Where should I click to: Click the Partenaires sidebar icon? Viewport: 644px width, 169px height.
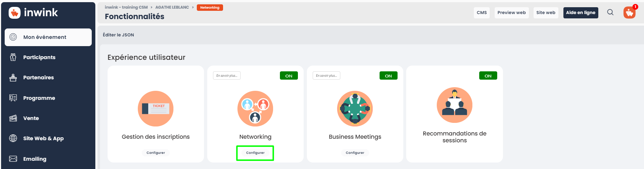pyautogui.click(x=13, y=77)
